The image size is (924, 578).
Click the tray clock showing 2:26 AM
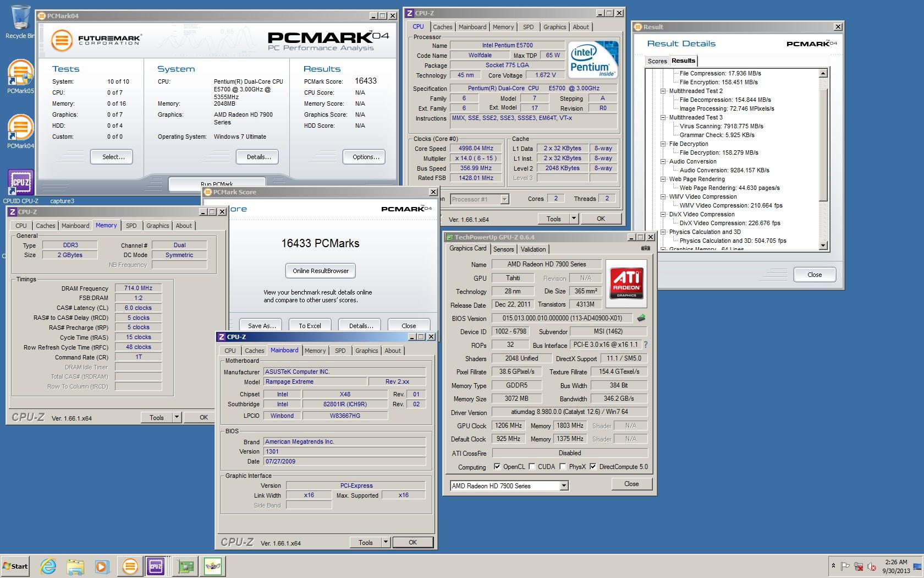click(896, 566)
